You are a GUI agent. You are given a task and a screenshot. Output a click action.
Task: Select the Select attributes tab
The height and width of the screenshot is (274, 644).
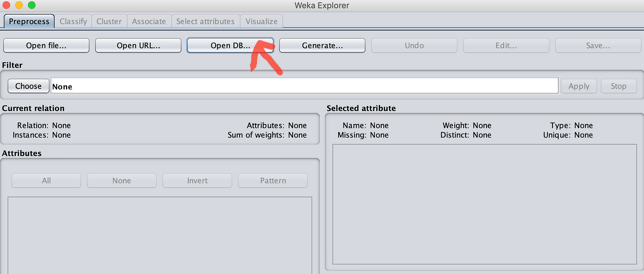205,21
